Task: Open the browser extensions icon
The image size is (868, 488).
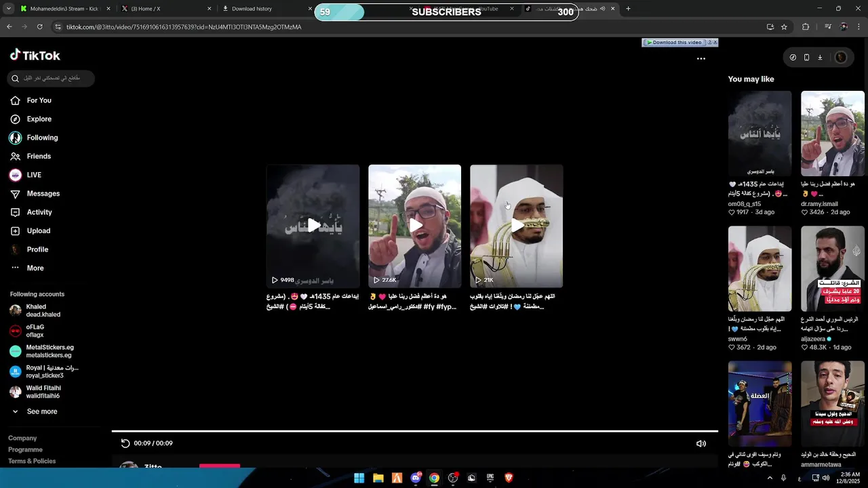Action: [806, 27]
